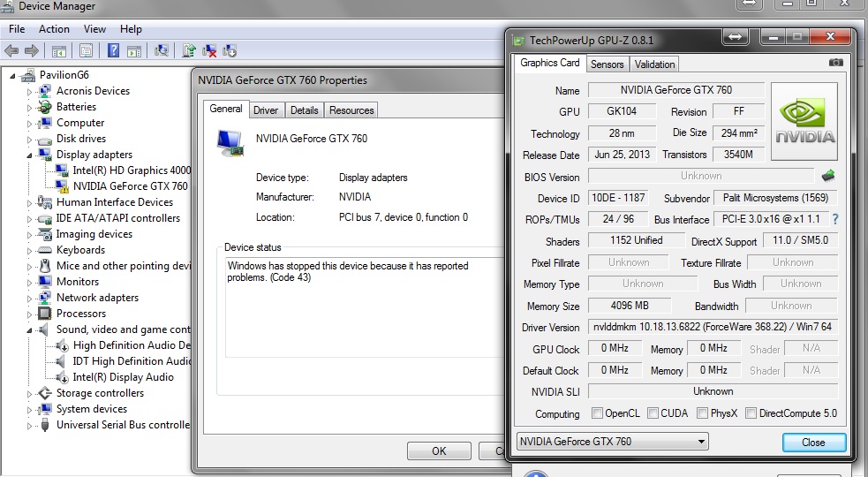
Task: Click the Device ID field 10DE - 1187
Action: 618,198
